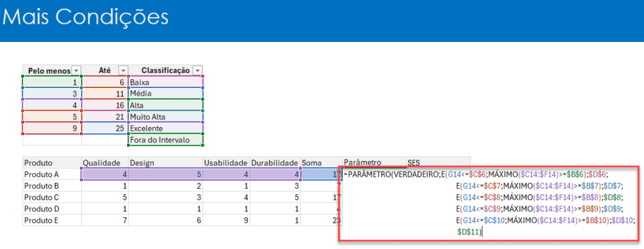Select the Classificação header cell

point(166,70)
